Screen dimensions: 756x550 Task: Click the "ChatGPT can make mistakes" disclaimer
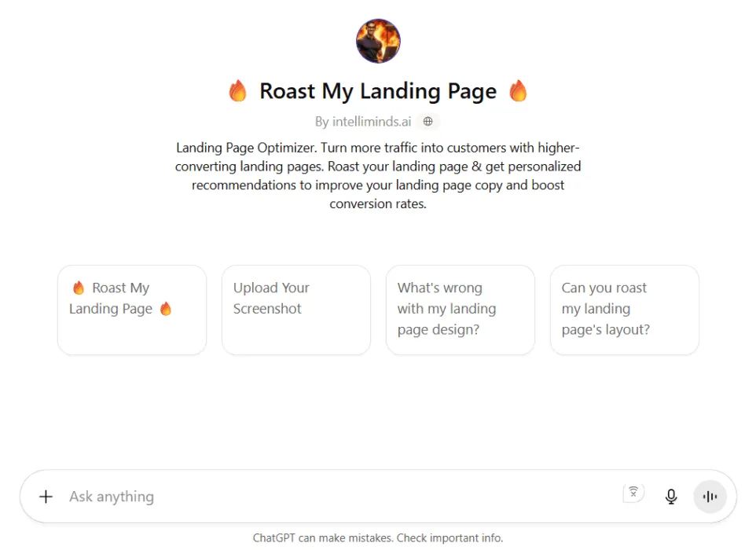pos(322,538)
